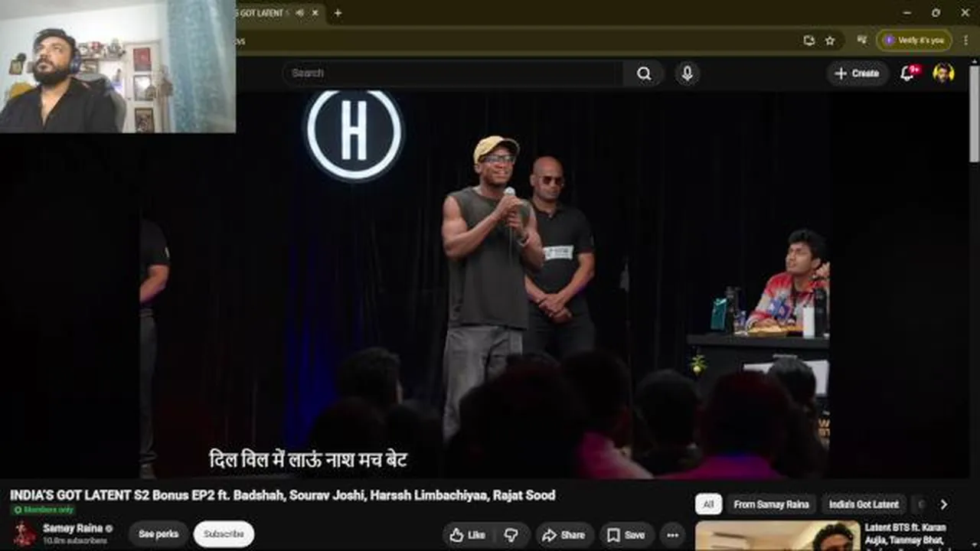The height and width of the screenshot is (551, 980).
Task: Click the Verify it's you profile chip
Action: pyautogui.click(x=914, y=40)
